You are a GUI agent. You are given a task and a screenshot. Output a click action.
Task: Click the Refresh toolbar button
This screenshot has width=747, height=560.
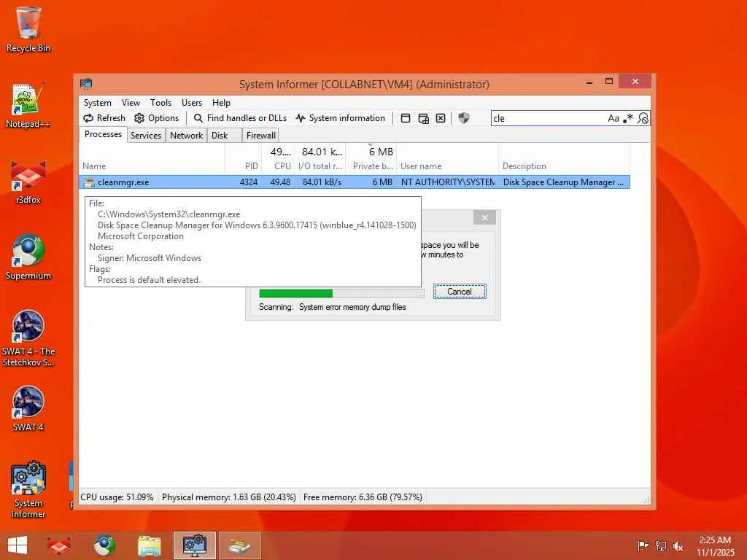click(104, 118)
